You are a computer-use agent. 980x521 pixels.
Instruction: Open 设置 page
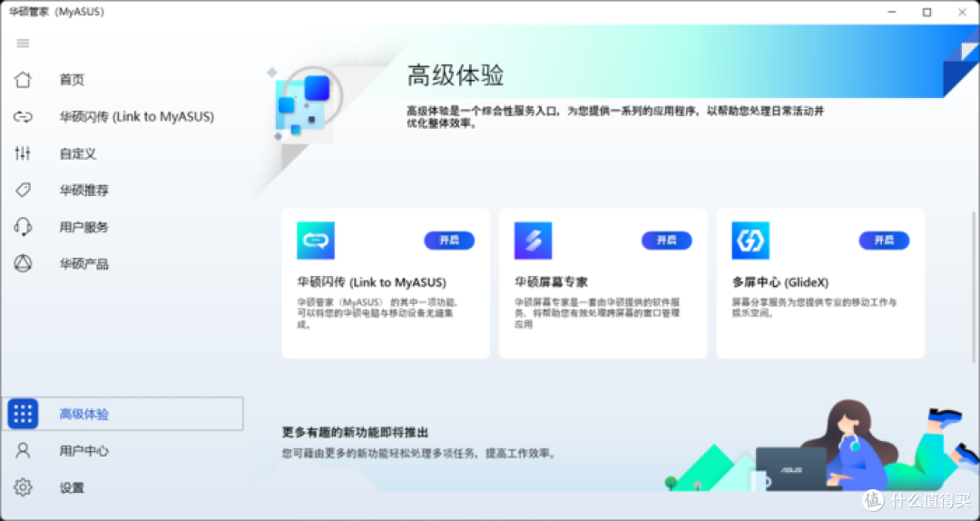(x=72, y=487)
